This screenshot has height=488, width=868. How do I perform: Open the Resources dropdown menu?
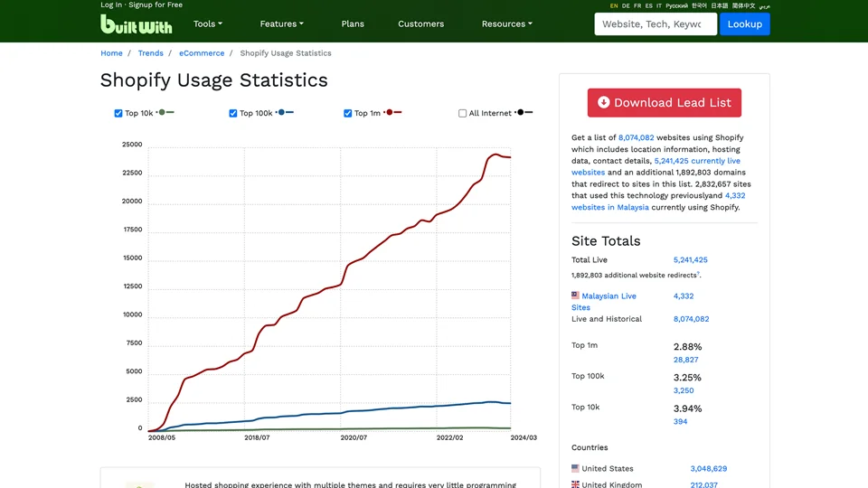point(506,23)
